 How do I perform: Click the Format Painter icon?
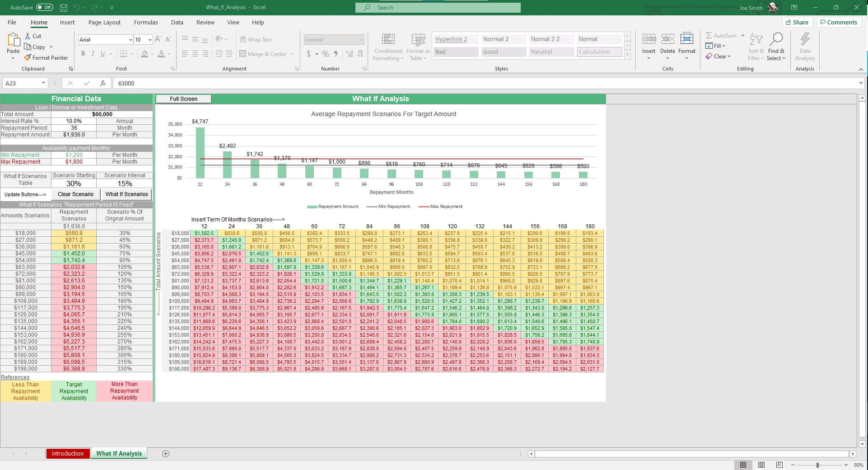28,58
